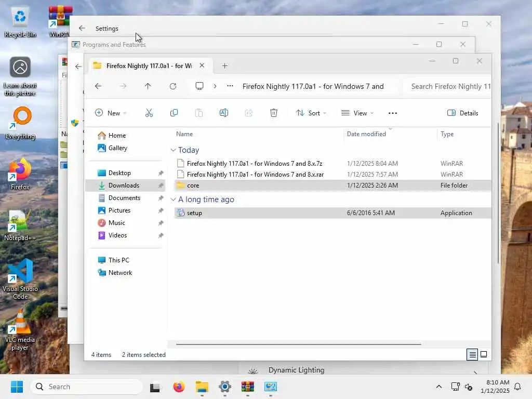Unpin Music from Quick access
Image resolution: width=532 pixels, height=399 pixels.
click(161, 223)
